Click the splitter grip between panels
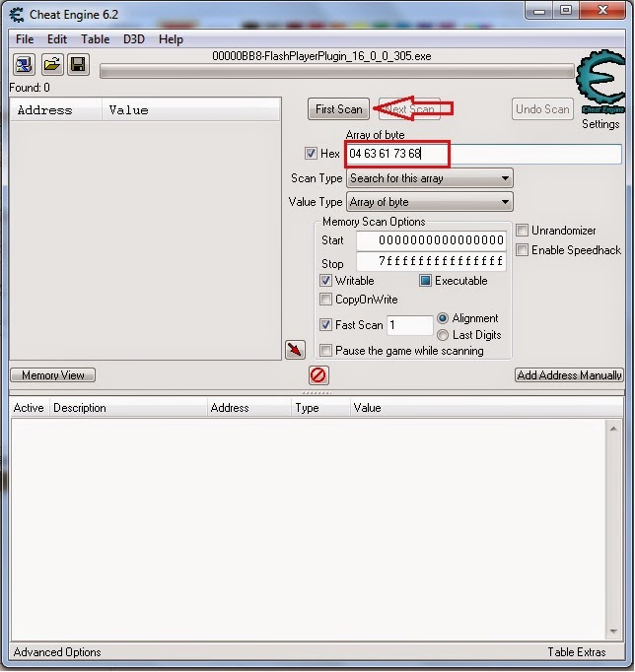The width and height of the screenshot is (635, 672). pyautogui.click(x=317, y=392)
